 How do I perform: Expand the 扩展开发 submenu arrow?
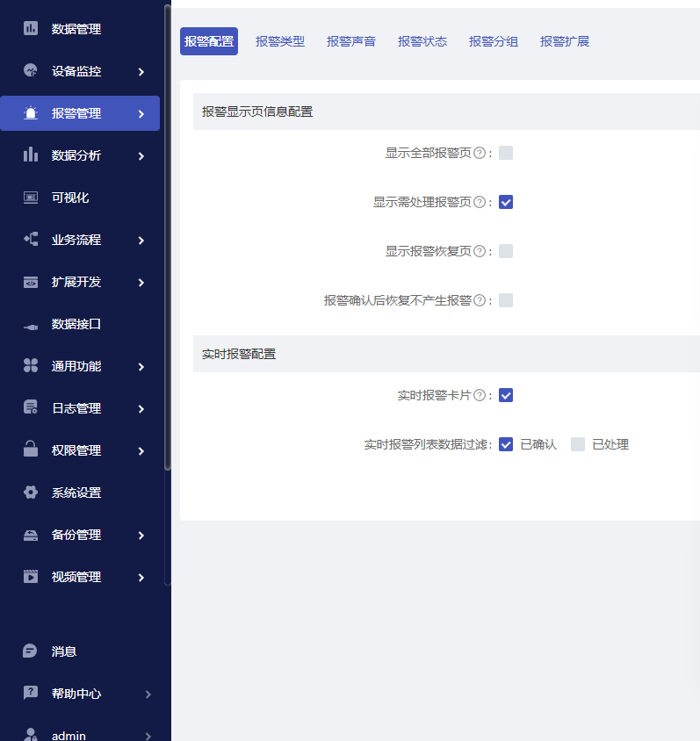coord(141,283)
